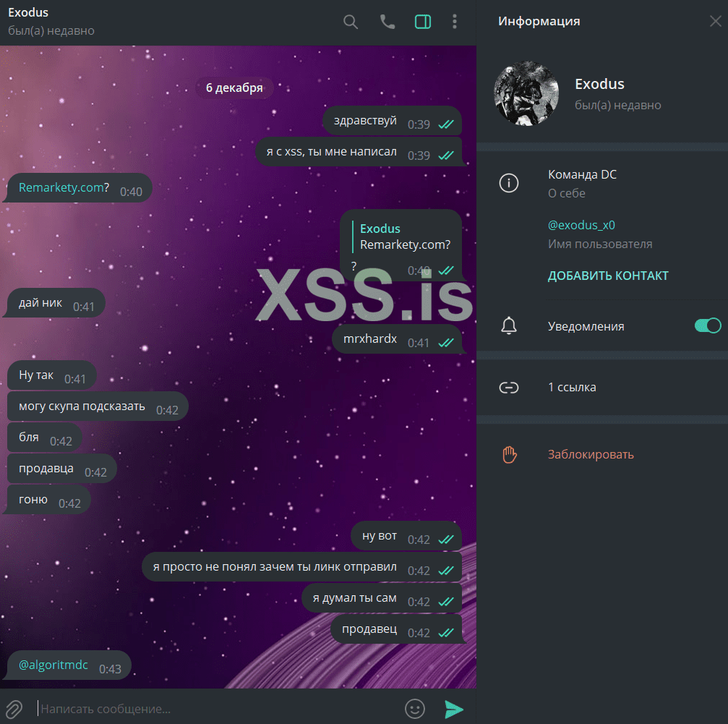Click the info circle icon by Команда DC

[509, 182]
